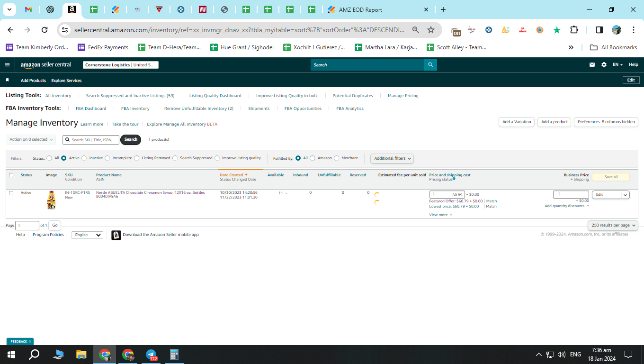Click the browser zoom magnifier in address bar
Viewport: 644px width, 364px height.
coord(416,30)
